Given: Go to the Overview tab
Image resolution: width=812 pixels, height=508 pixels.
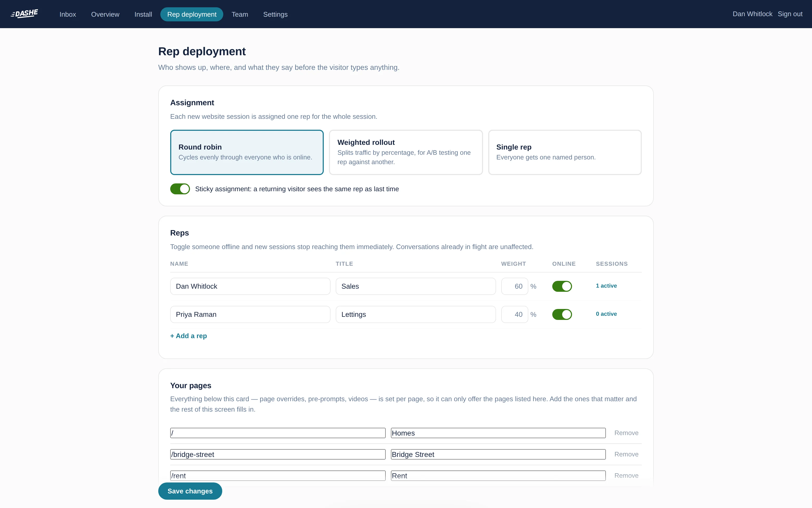Looking at the screenshot, I should 105,14.
